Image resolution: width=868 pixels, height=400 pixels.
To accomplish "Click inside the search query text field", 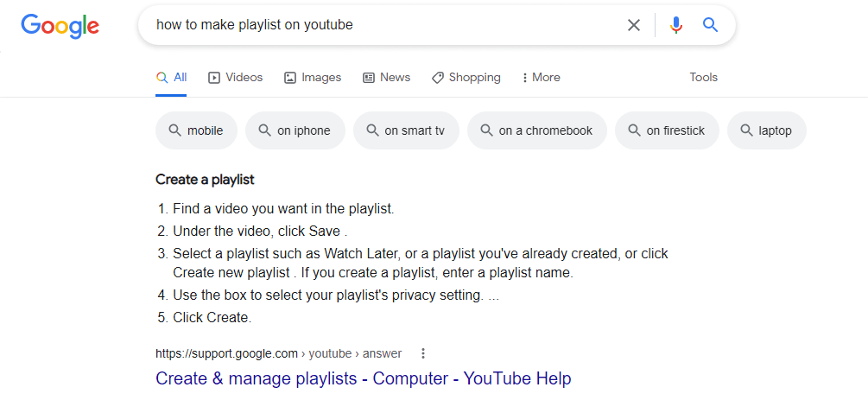I will point(382,25).
